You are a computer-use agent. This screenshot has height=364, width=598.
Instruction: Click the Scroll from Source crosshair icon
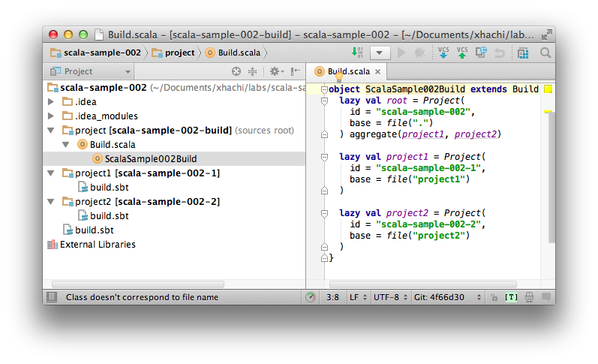236,71
